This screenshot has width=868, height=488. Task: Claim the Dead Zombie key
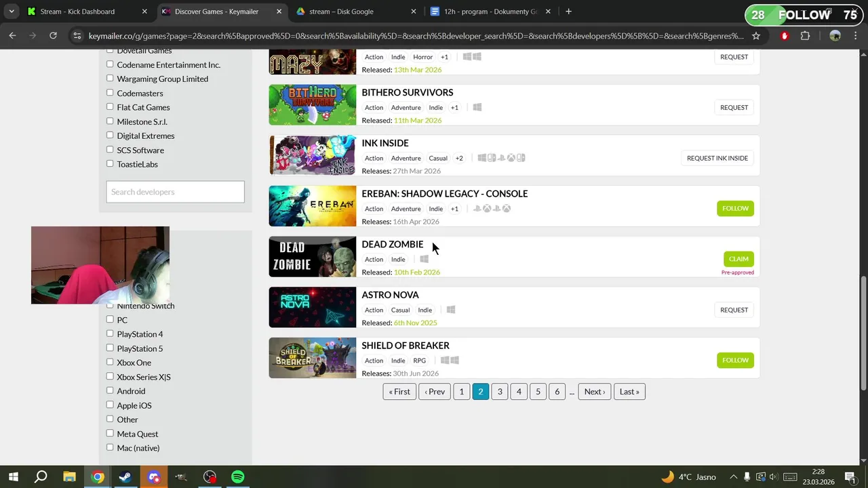738,259
